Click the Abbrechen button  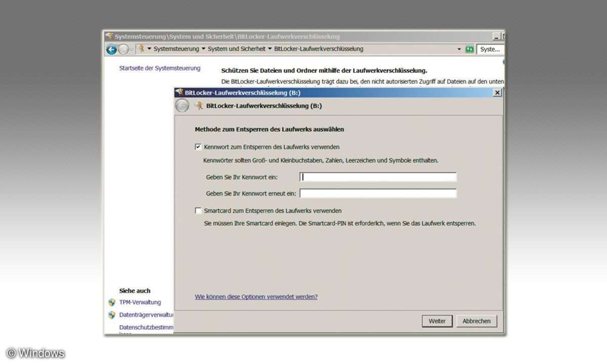point(476,321)
